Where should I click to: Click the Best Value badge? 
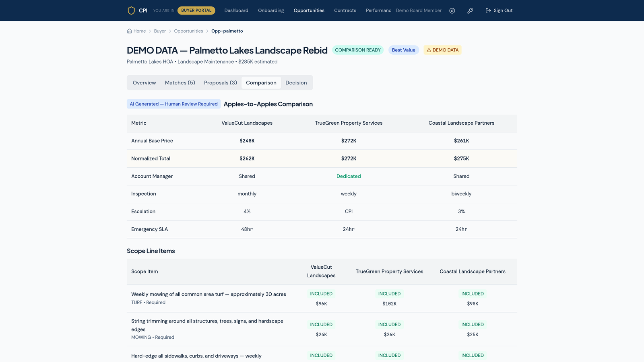click(x=404, y=50)
